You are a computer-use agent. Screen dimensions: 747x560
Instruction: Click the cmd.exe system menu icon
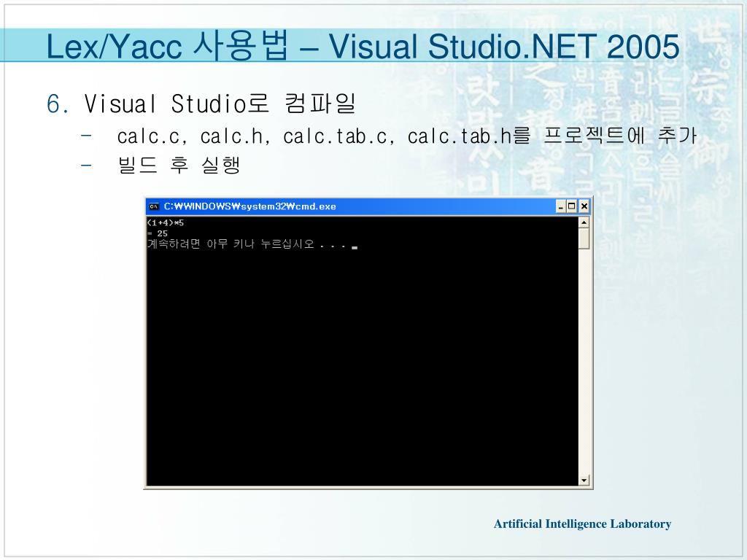point(154,206)
